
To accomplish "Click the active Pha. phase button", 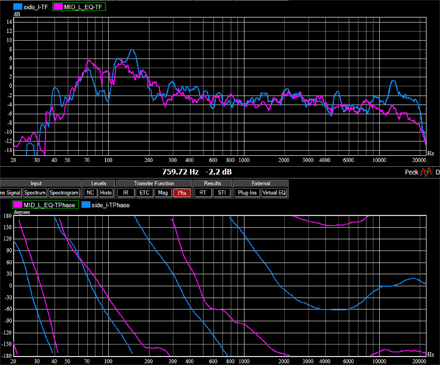I will click(x=182, y=193).
